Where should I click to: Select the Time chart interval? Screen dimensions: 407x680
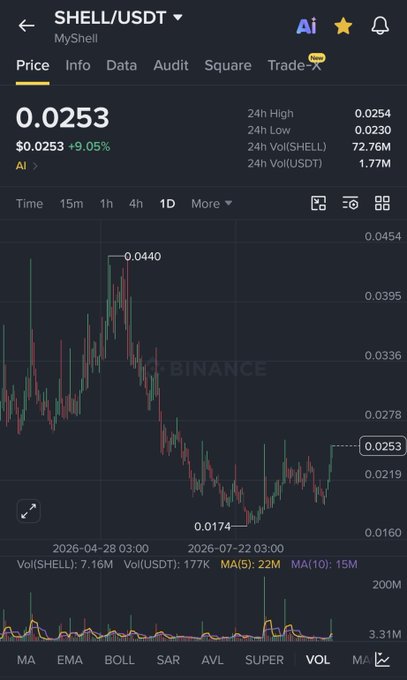click(x=30, y=203)
